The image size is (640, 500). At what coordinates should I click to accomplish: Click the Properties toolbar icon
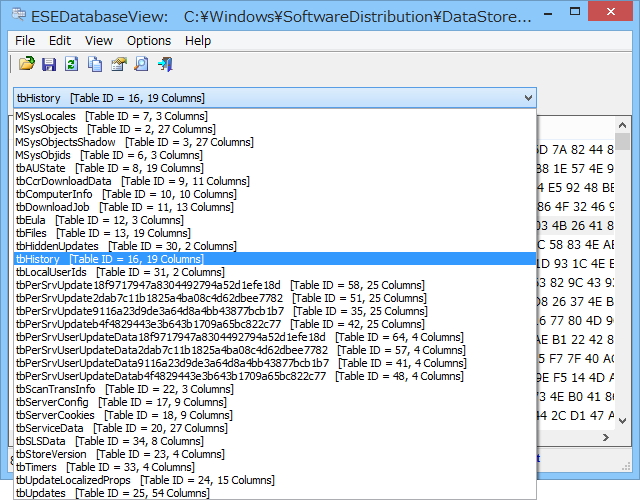click(118, 64)
